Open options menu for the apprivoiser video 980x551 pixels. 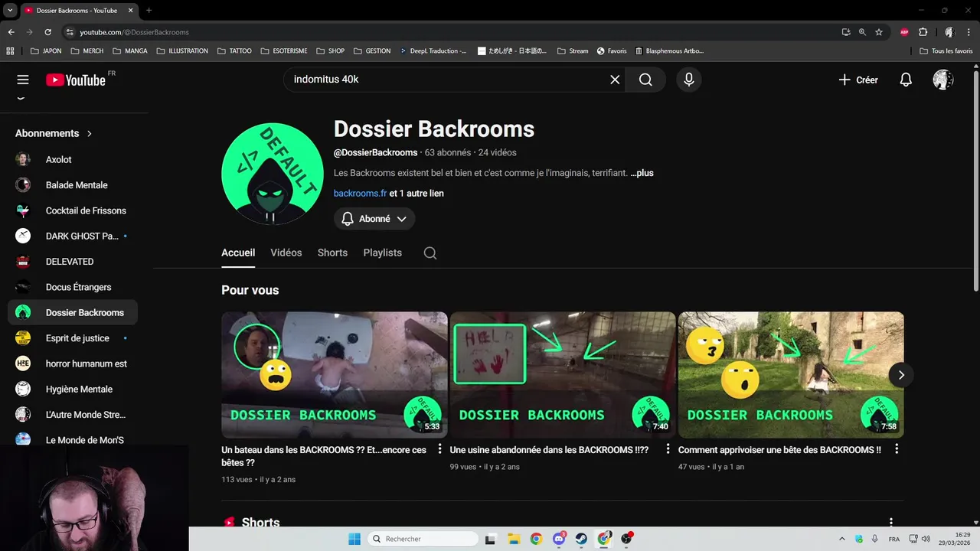tap(896, 449)
